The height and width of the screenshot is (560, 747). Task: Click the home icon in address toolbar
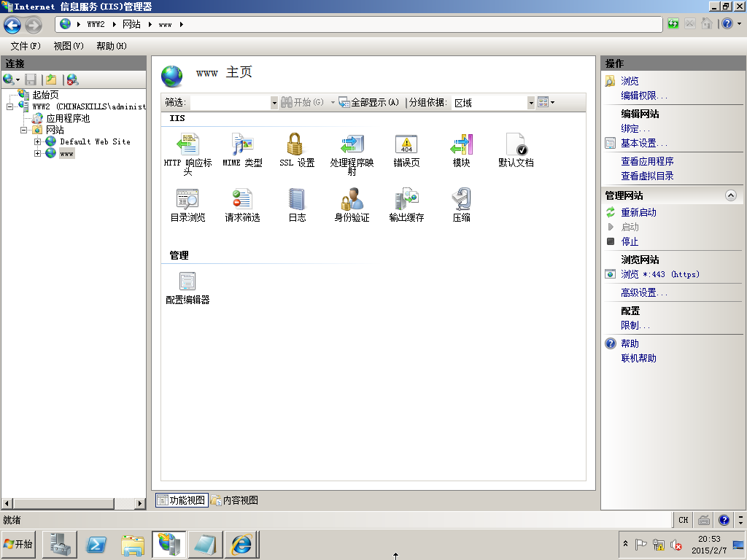pyautogui.click(x=707, y=23)
